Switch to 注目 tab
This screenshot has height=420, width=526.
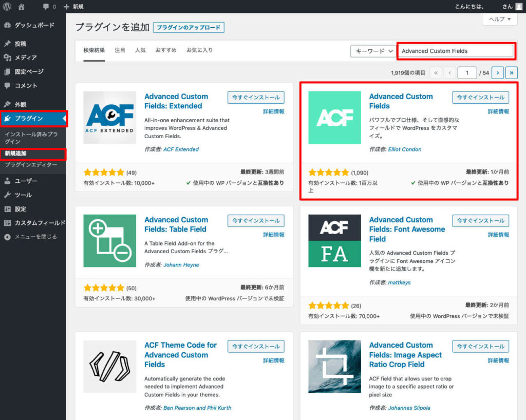tap(120, 50)
